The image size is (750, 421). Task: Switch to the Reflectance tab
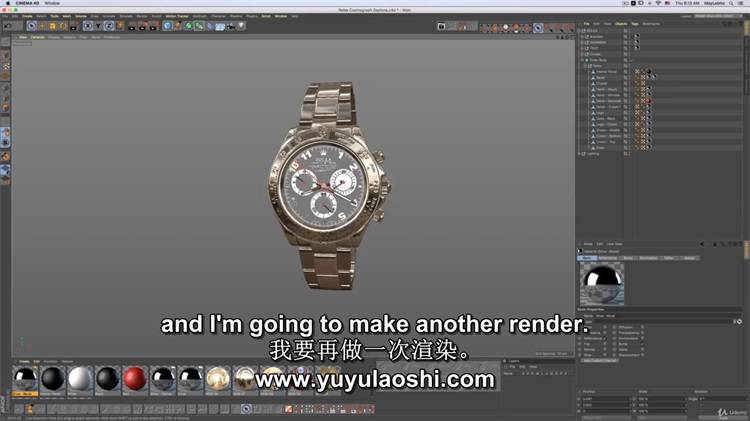tap(607, 258)
